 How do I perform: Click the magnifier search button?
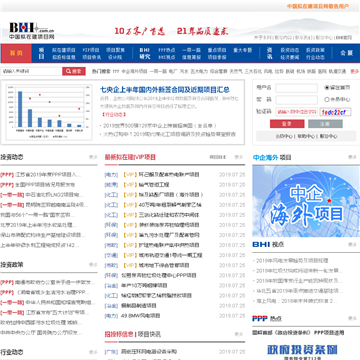(74, 71)
